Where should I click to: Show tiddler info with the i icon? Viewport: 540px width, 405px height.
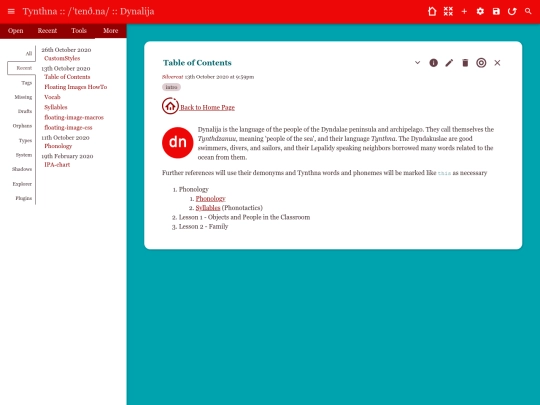coord(433,63)
